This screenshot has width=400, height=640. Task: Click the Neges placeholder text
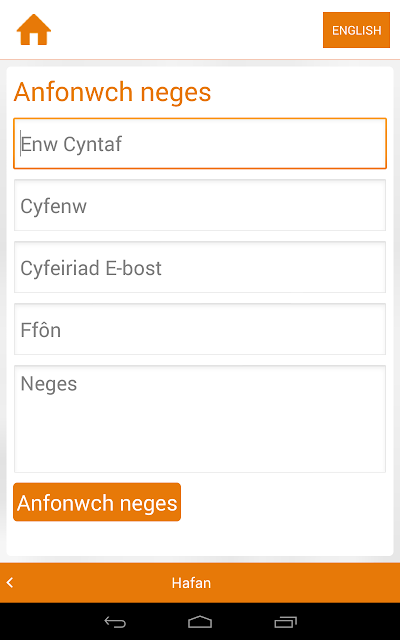point(49,384)
